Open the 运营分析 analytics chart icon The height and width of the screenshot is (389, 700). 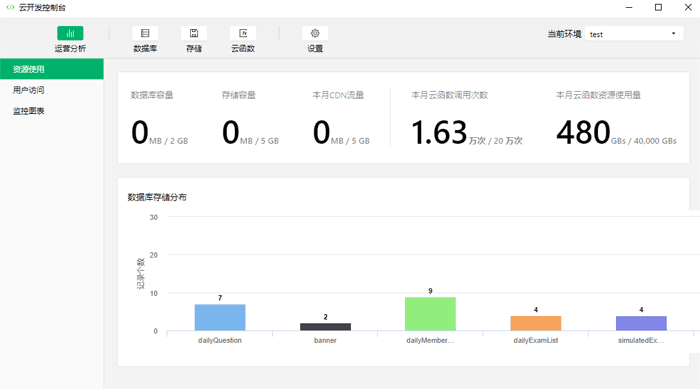pyautogui.click(x=70, y=33)
